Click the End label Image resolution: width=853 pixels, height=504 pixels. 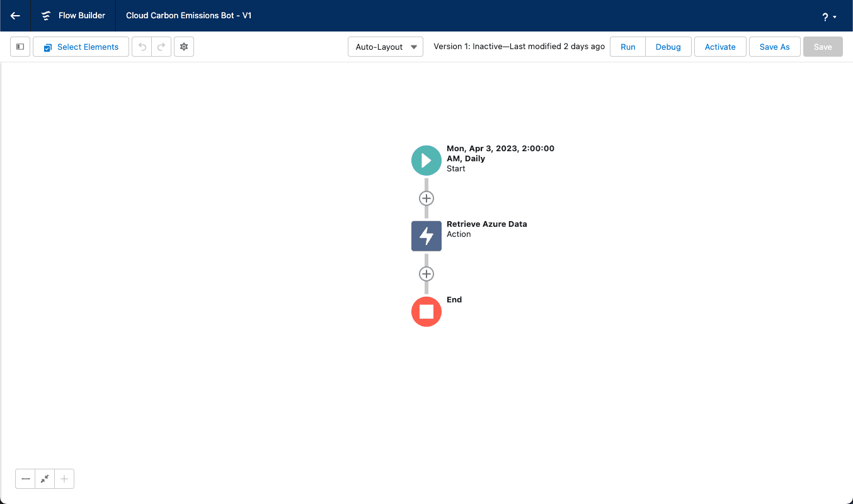454,299
